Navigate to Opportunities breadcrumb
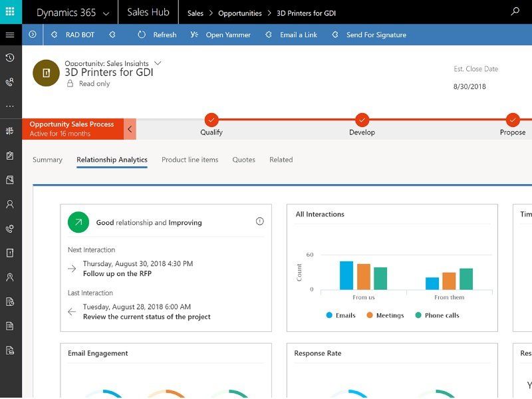 coord(240,13)
